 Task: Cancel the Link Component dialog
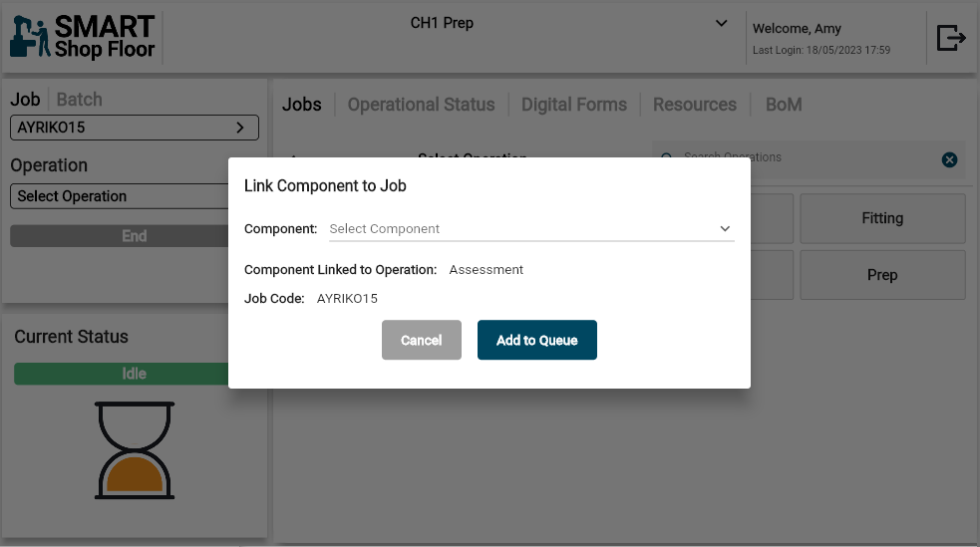[421, 340]
